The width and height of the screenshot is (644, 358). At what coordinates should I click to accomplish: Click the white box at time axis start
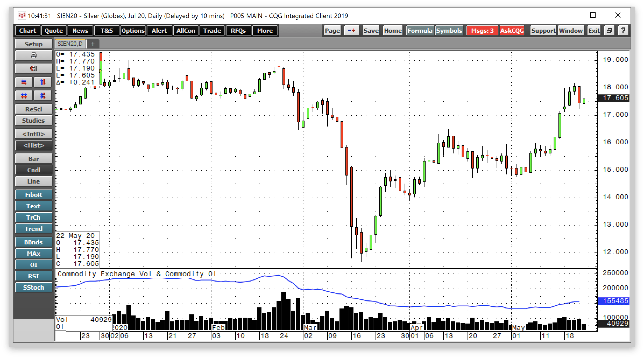61,336
